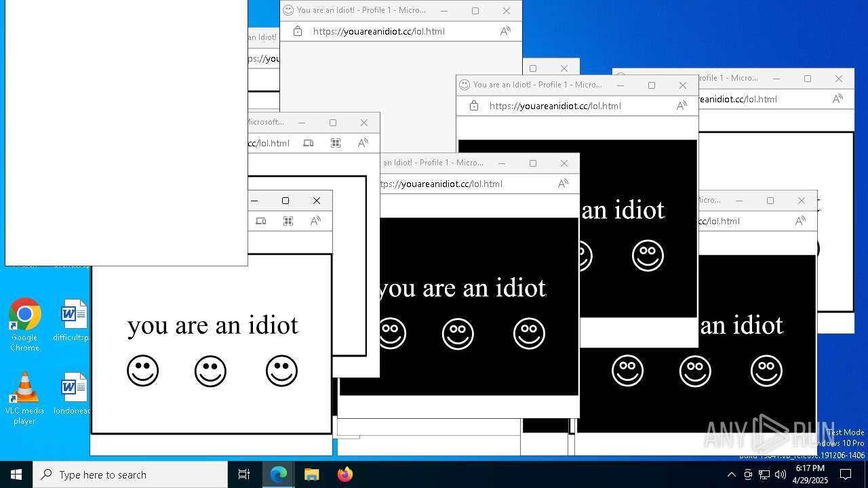The image size is (868, 488).
Task: Click Read aloud icon in window above white idiot page
Action: pos(315,221)
